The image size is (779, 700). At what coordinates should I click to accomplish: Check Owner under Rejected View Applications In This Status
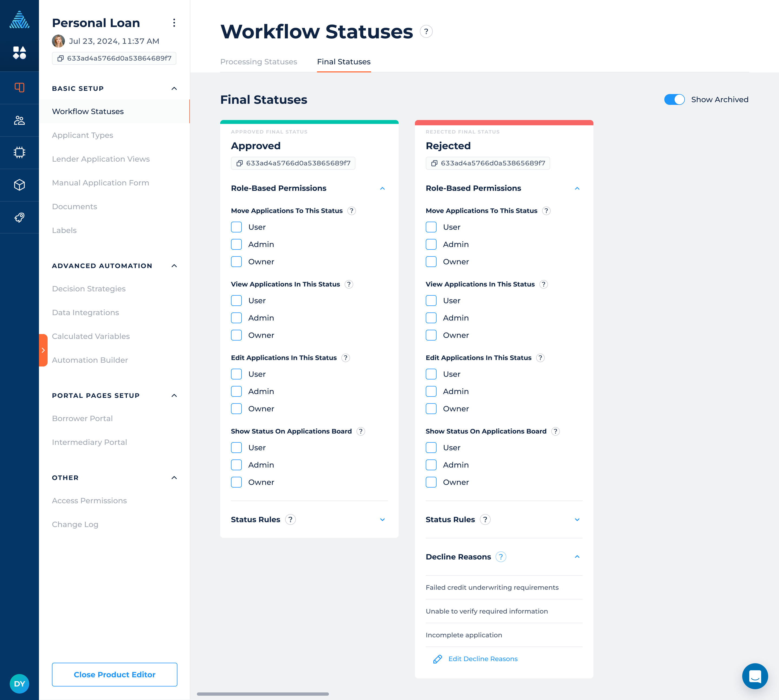click(431, 335)
